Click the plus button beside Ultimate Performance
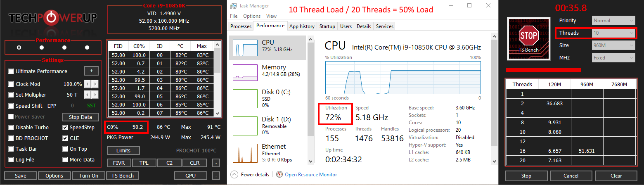Viewport: 644px width, 185px height. pos(91,71)
